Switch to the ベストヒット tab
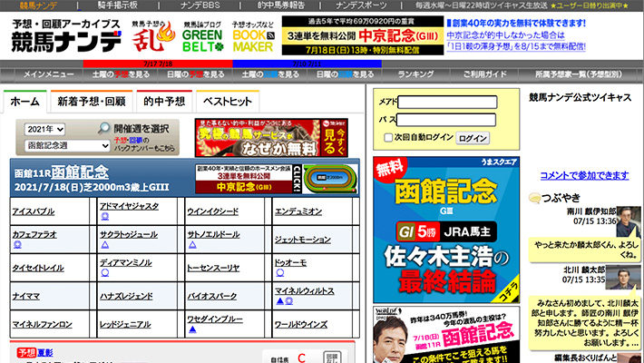Viewport: 644px width, 363px height. point(228,102)
